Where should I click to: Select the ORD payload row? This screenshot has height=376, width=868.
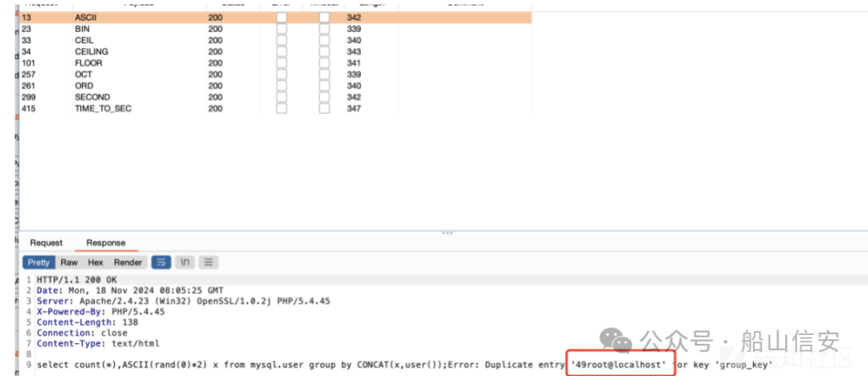pos(276,86)
